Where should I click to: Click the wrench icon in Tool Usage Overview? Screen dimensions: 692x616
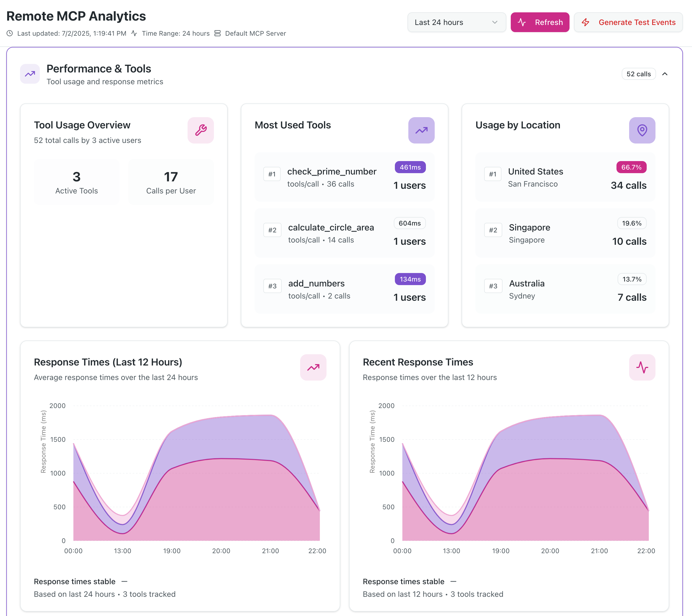pos(201,130)
